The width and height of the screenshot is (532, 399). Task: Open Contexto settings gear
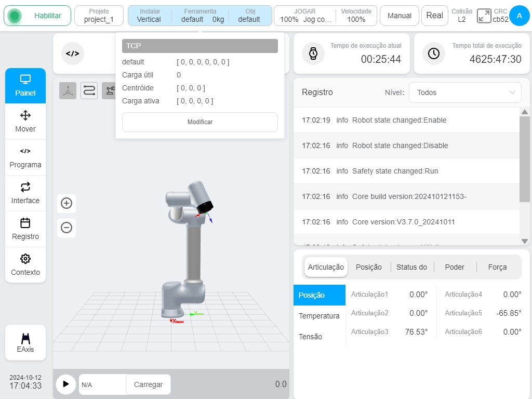[25, 259]
